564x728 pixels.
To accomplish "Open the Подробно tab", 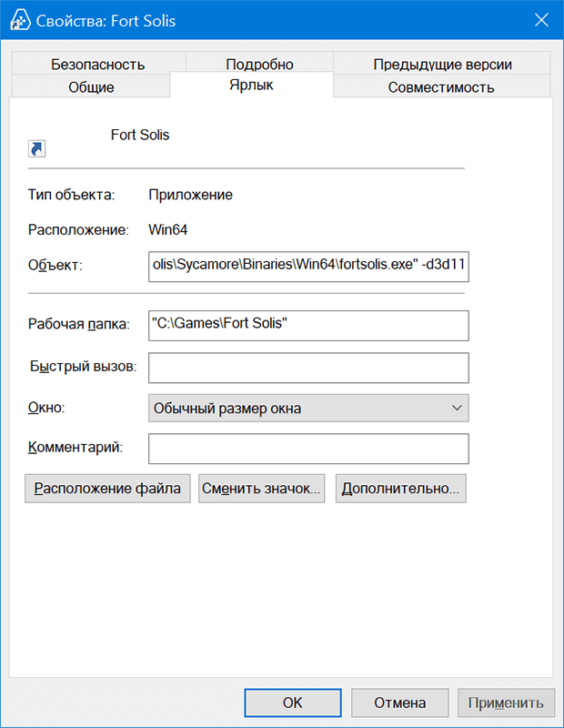I will click(259, 64).
